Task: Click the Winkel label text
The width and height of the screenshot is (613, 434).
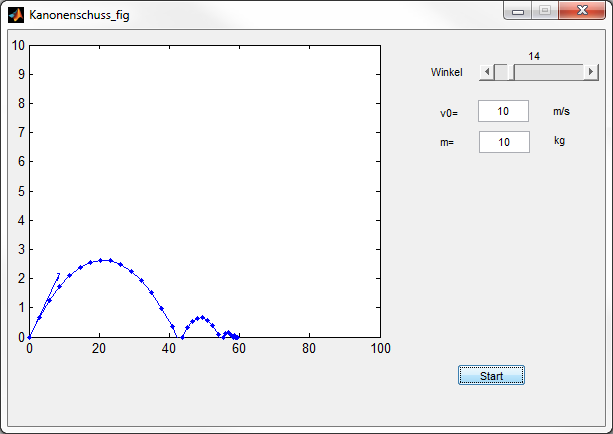Action: [446, 72]
